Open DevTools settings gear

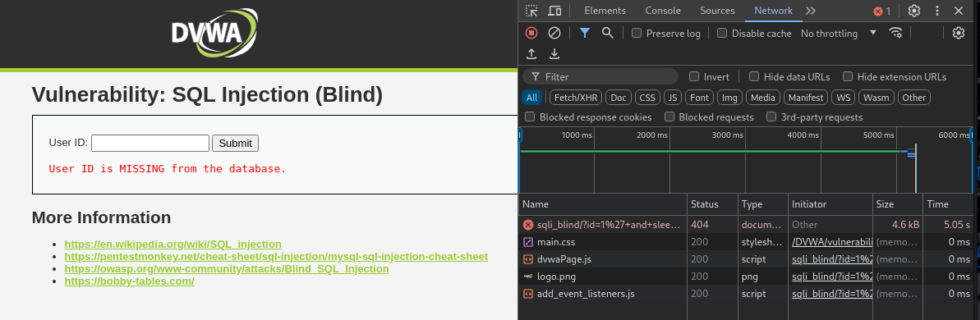(x=914, y=11)
